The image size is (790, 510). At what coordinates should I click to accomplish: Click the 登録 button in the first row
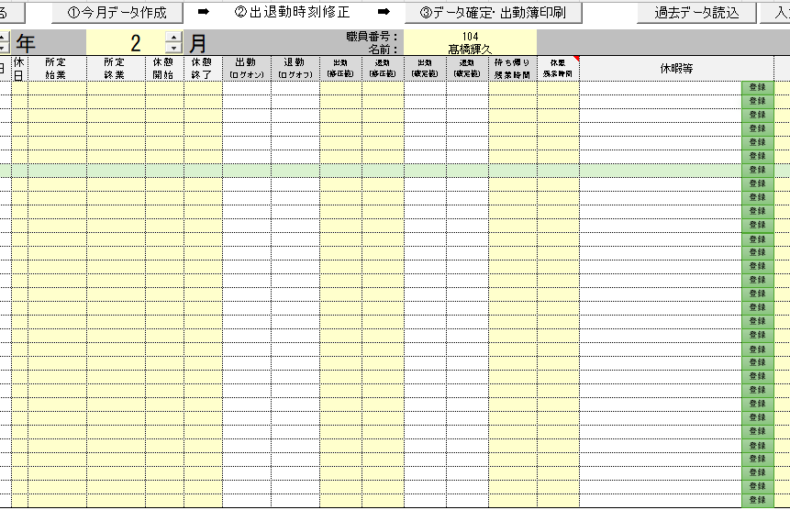coord(757,88)
